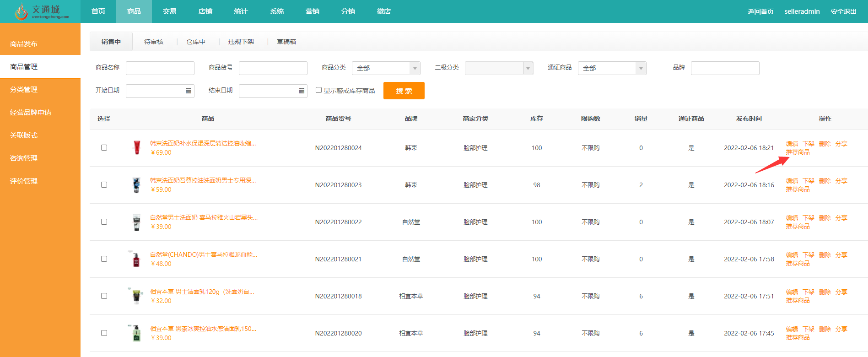Viewport: 868px width, 357px height.
Task: Switch to the 销售中 tab
Action: [111, 42]
